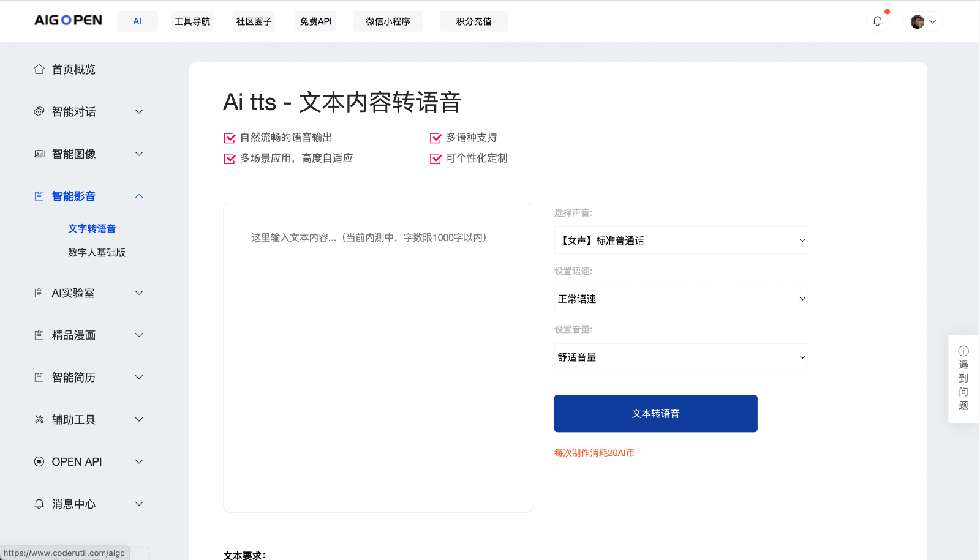Click the notification bell with red dot
Viewport: 980px width, 560px height.
coord(878,21)
